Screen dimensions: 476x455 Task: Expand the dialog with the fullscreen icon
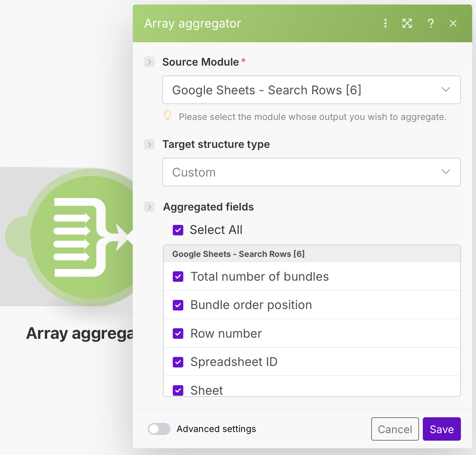[407, 23]
